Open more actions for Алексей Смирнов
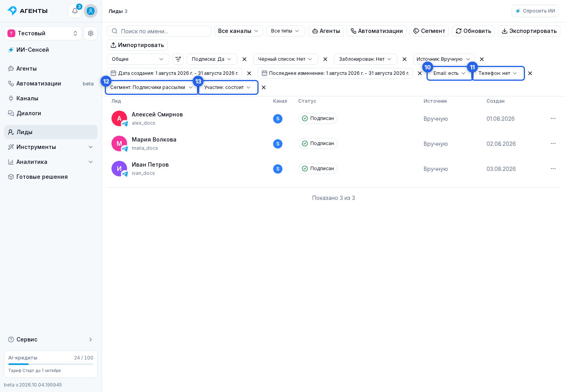 point(553,118)
